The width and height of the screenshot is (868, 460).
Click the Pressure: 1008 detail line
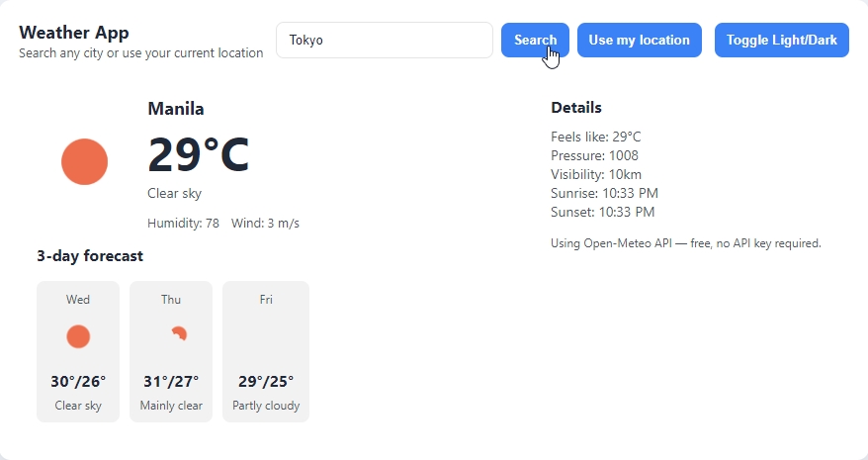coord(594,155)
